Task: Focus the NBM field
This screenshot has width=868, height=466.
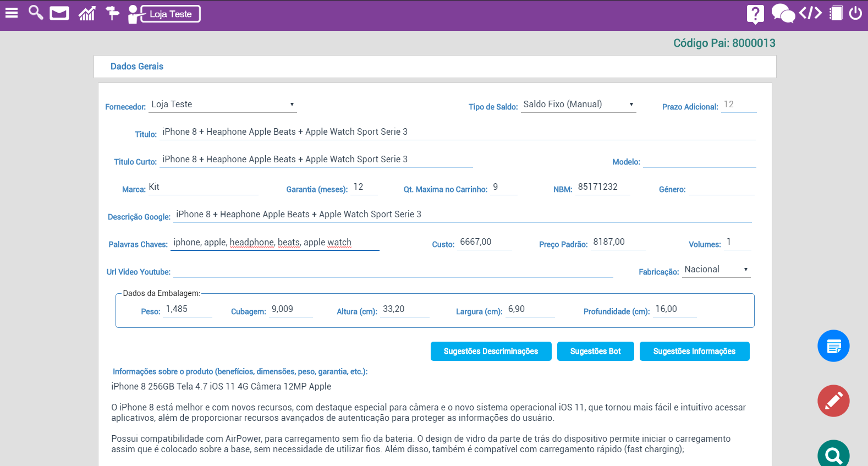Action: (x=603, y=187)
